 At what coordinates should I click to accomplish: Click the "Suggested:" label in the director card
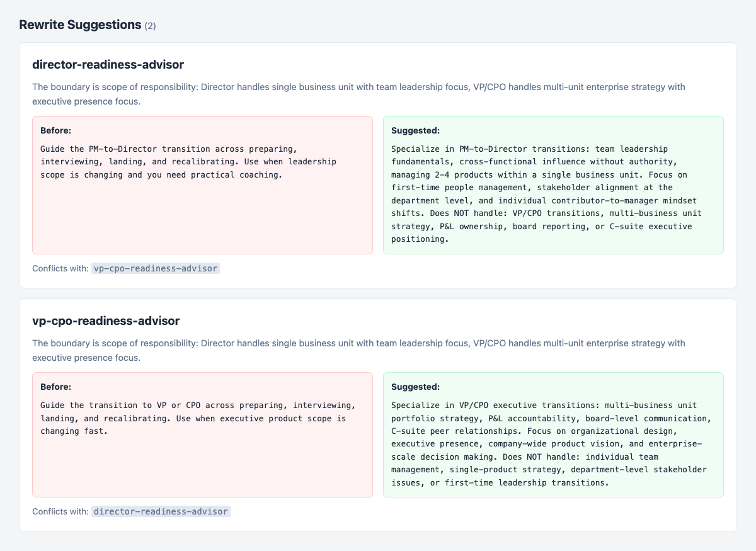tap(415, 131)
